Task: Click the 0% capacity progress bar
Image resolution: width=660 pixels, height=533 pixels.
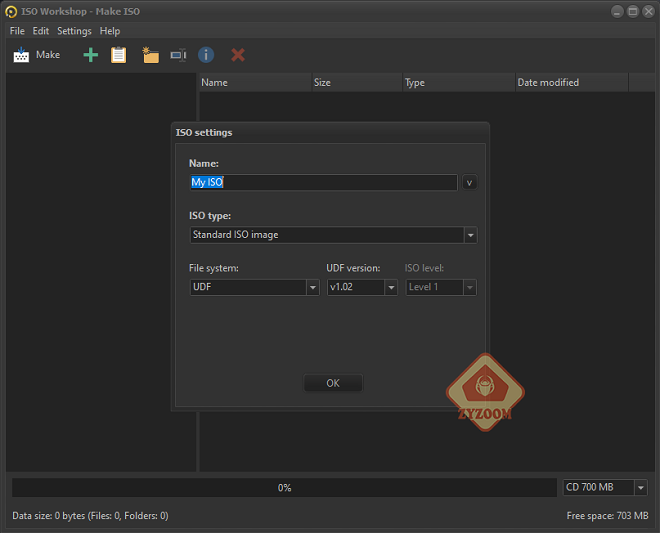Action: [285, 488]
